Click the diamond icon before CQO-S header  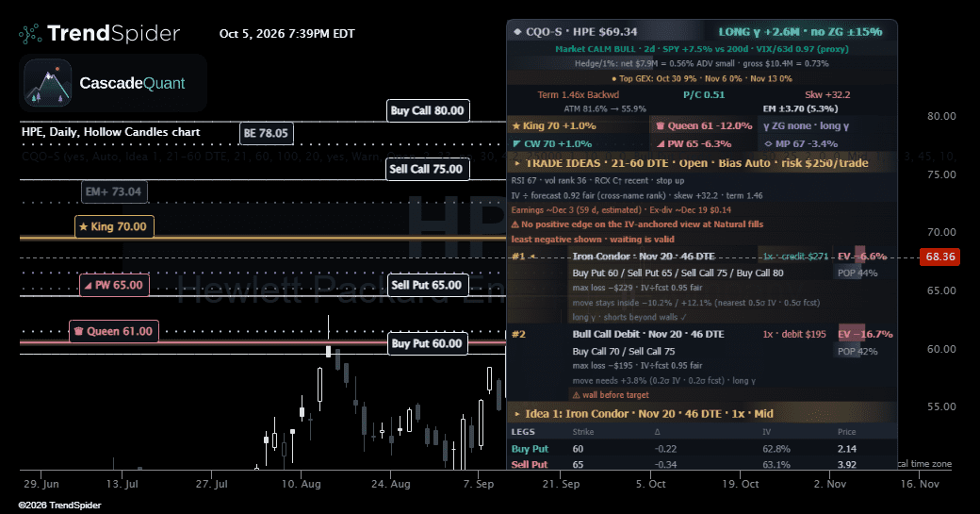tap(517, 32)
